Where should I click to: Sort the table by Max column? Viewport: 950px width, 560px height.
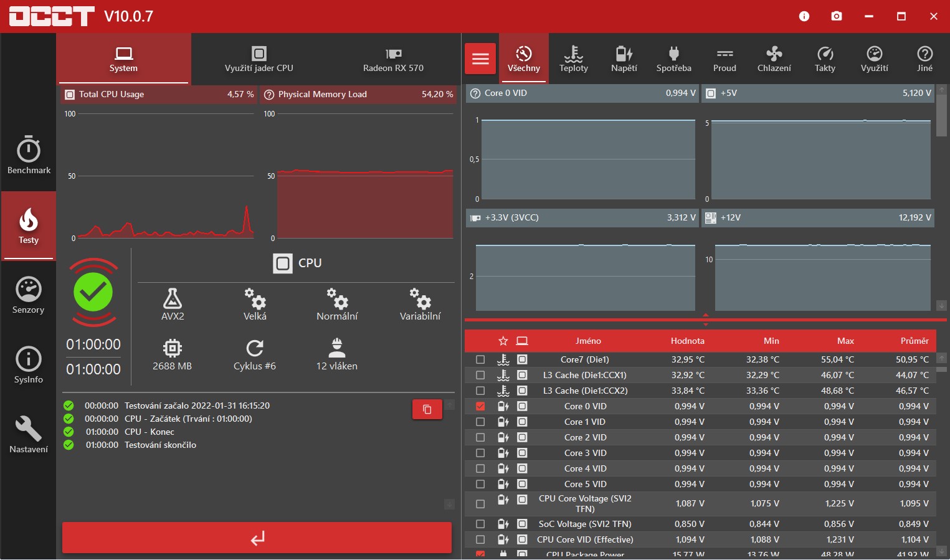point(845,341)
